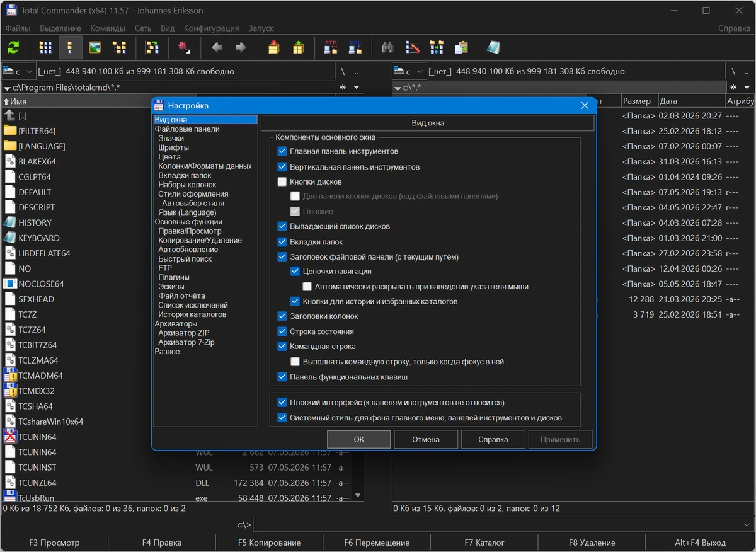Click the 'Отмена' button
The width and height of the screenshot is (756, 552).
tap(426, 439)
